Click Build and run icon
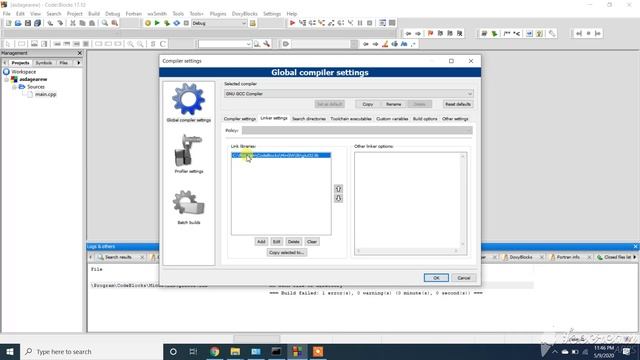The height and width of the screenshot is (360, 640). coord(167,23)
